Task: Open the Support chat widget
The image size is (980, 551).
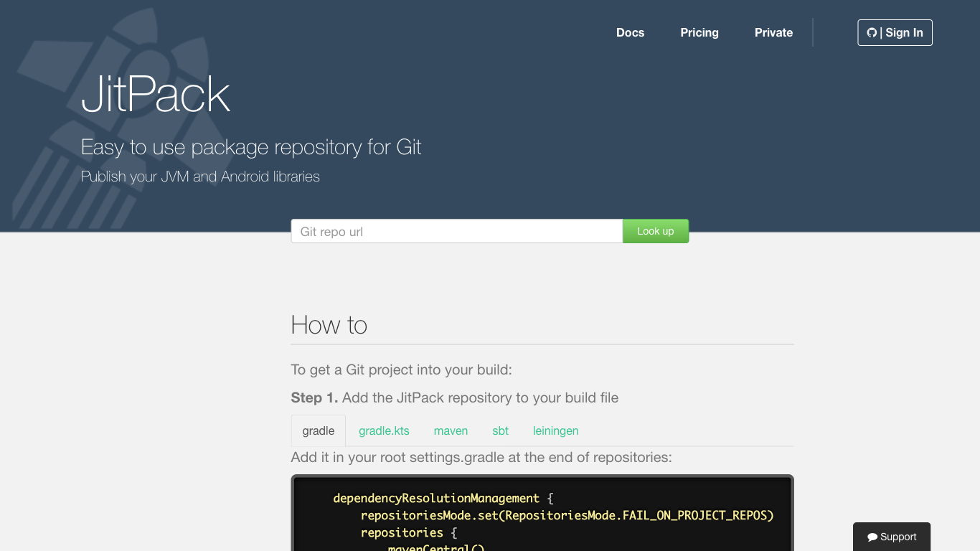Action: (892, 537)
